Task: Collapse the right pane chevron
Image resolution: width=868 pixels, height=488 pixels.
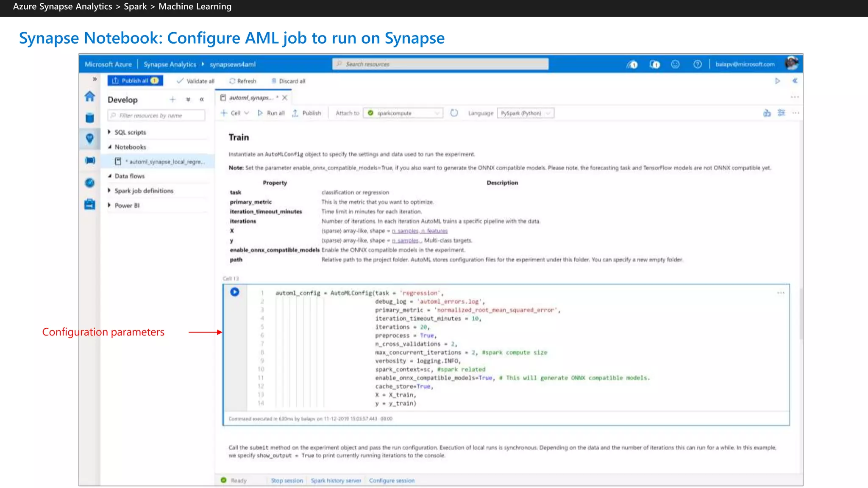Action: coord(795,80)
